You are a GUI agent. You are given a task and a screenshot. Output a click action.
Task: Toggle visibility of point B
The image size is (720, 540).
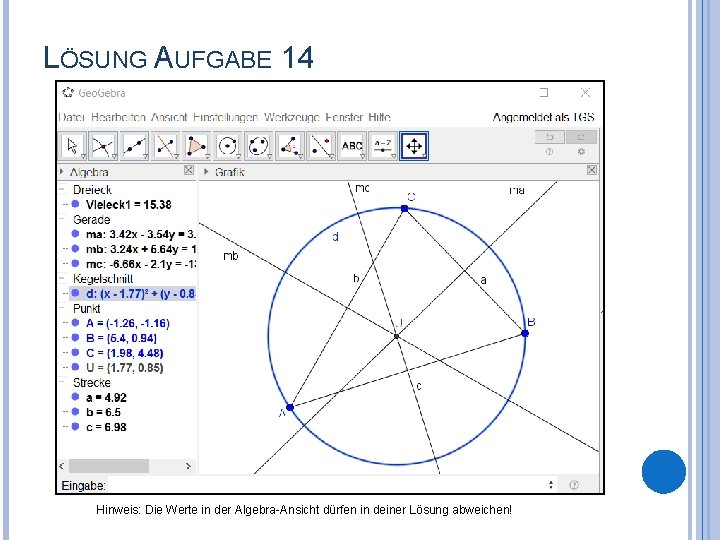(x=76, y=338)
